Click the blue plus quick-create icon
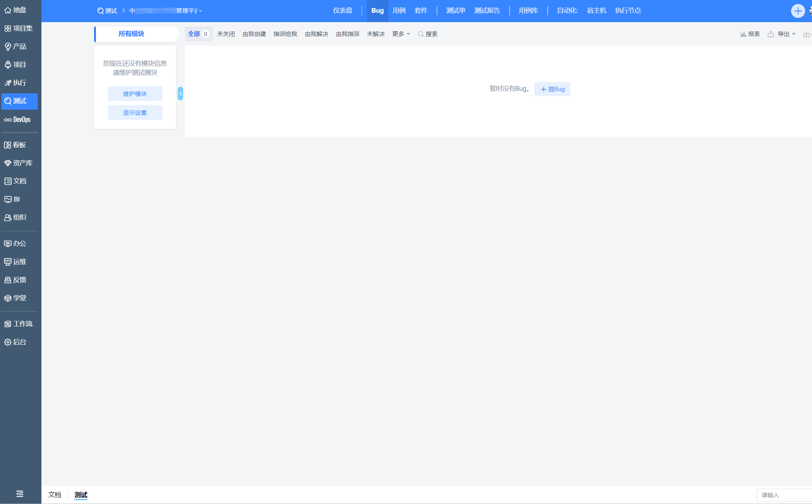Viewport: 812px width, 504px height. 797,11
